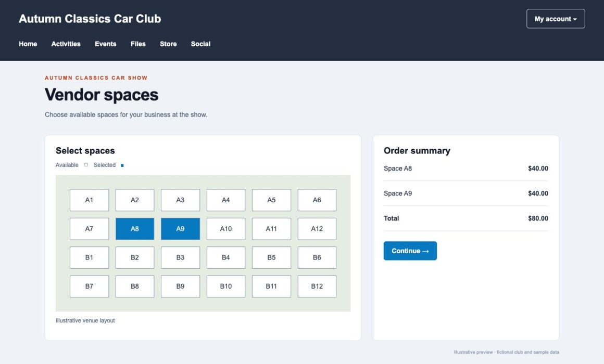Select vendor space B1
This screenshot has height=364, width=604.
tap(90, 258)
